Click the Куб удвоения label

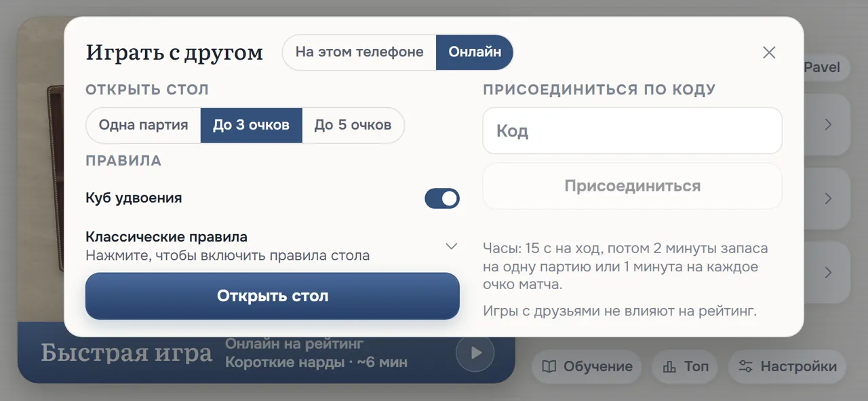click(x=134, y=198)
